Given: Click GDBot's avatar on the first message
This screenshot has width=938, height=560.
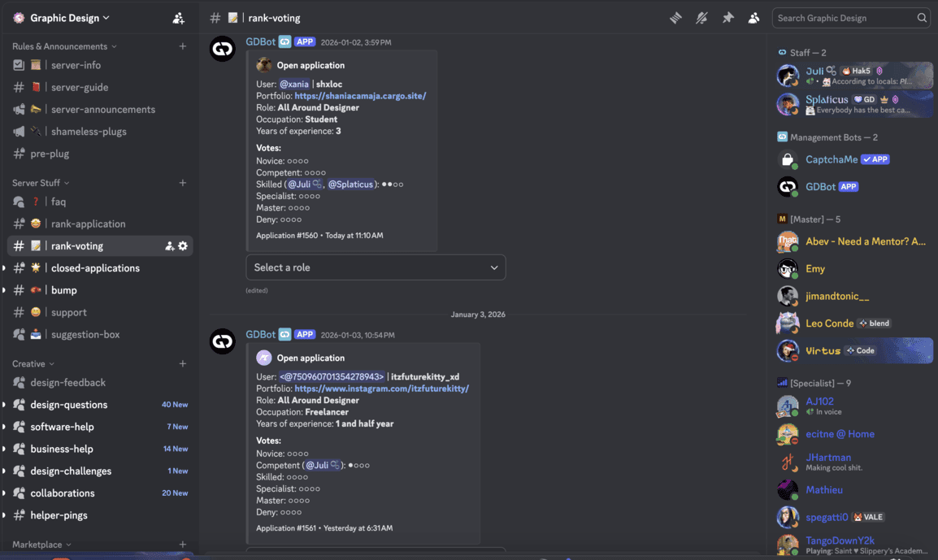Looking at the screenshot, I should pos(222,48).
